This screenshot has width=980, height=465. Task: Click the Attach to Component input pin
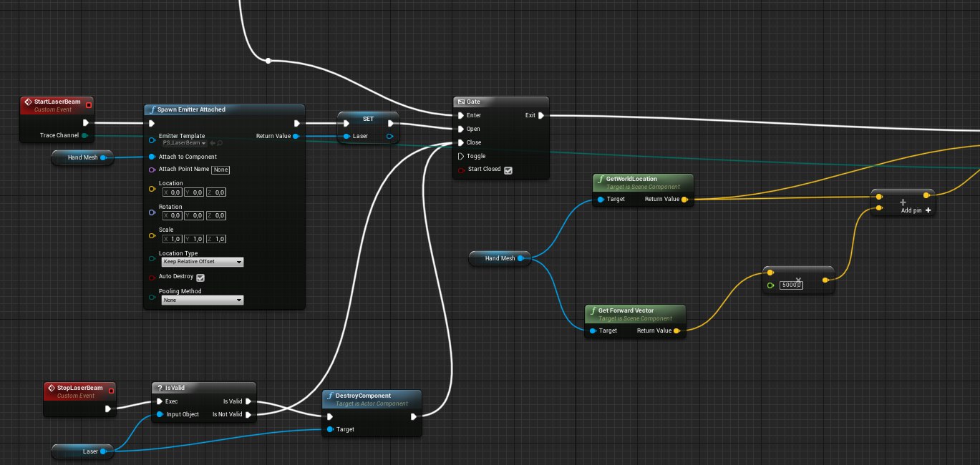click(152, 157)
